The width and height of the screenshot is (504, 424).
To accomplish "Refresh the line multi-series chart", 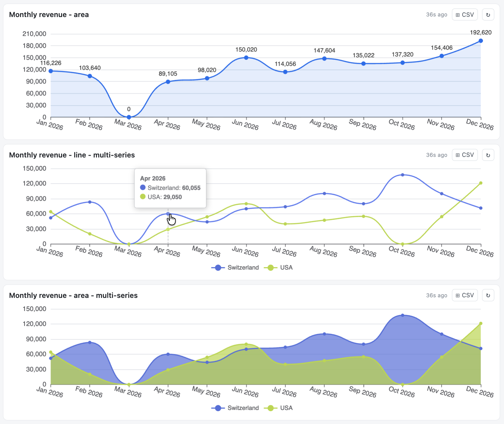I will [488, 155].
